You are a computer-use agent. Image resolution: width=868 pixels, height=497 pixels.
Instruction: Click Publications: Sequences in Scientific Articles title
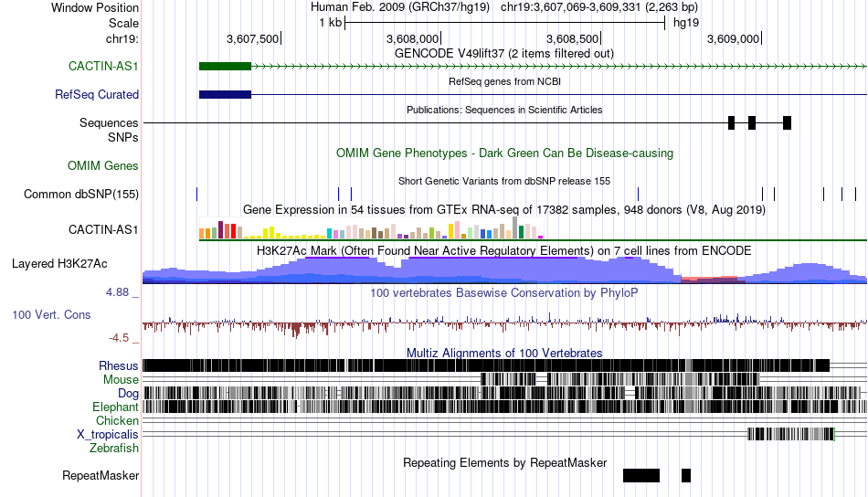504,110
